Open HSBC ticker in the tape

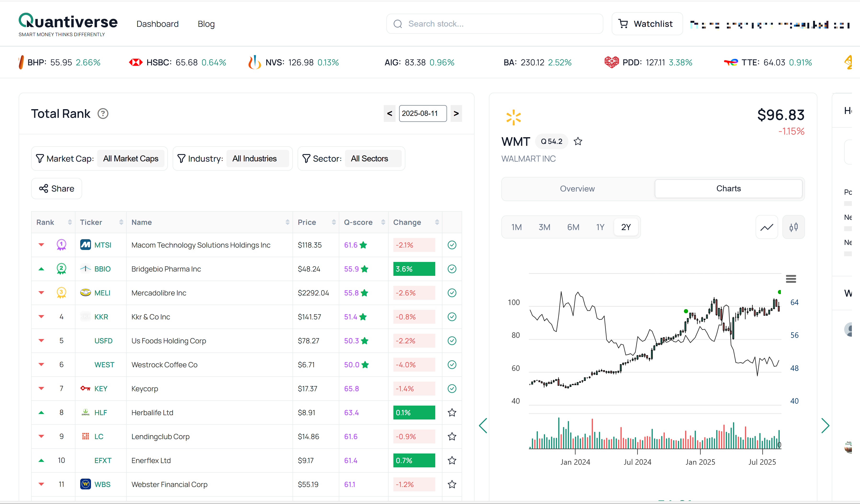[x=177, y=62]
